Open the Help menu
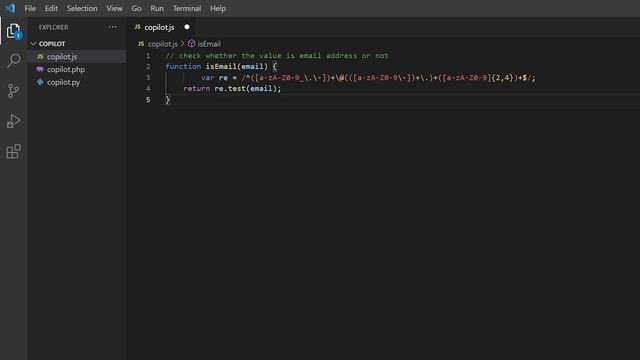Image resolution: width=640 pixels, height=360 pixels. point(218,8)
